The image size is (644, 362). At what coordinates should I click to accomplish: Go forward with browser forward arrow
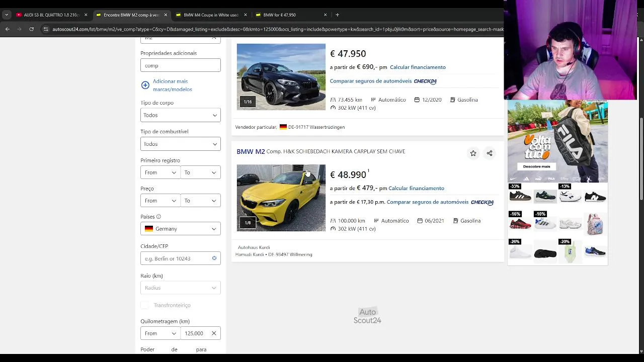pyautogui.click(x=19, y=29)
